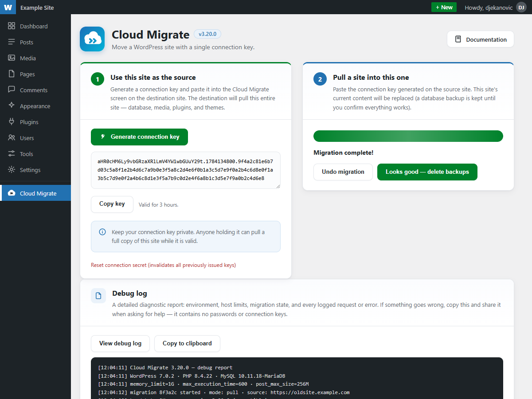Image resolution: width=532 pixels, height=399 pixels.
Task: Click the Dashboard grid icon in sidebar
Action: click(12, 26)
